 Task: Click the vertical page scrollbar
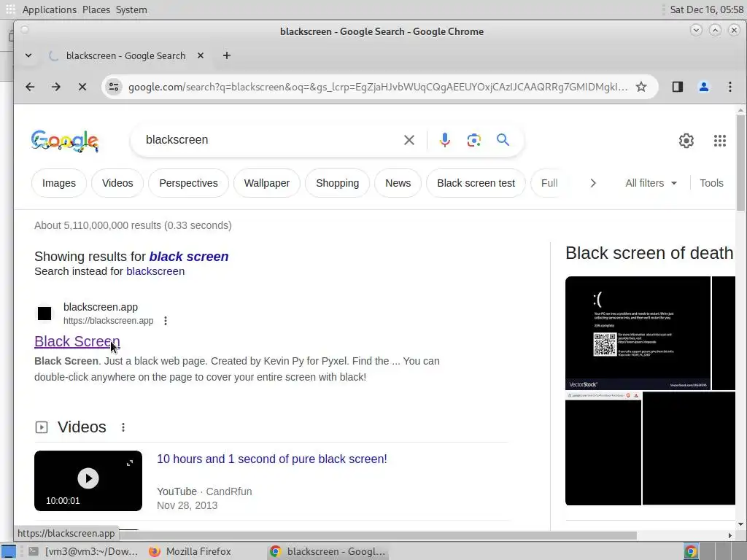(740, 162)
